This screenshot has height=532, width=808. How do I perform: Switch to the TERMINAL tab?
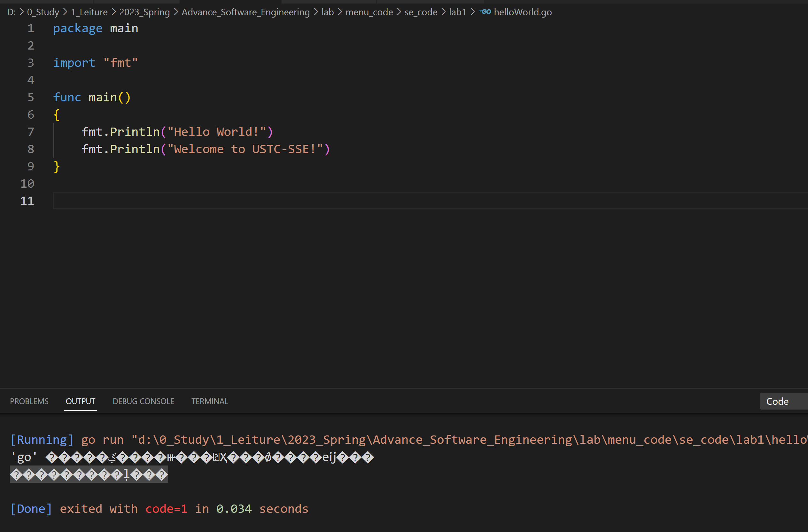209,401
